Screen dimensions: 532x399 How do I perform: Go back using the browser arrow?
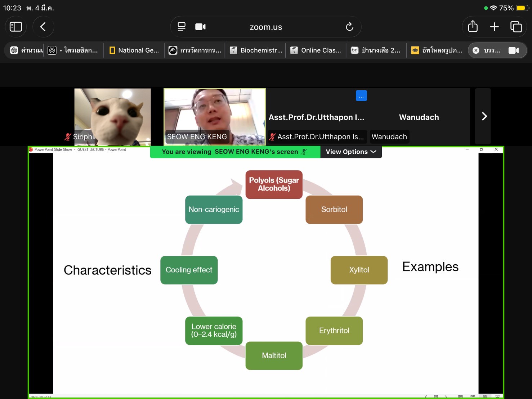tap(43, 27)
